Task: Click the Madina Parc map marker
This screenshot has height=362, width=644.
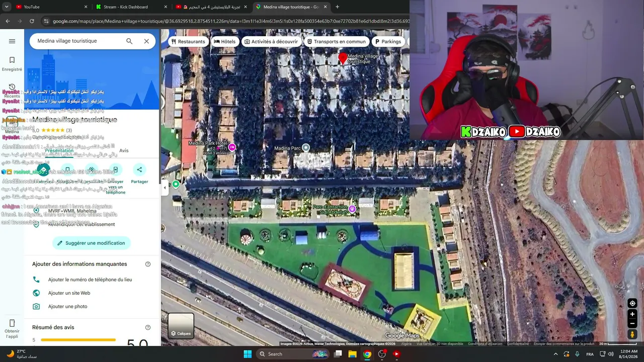Action: (x=305, y=148)
